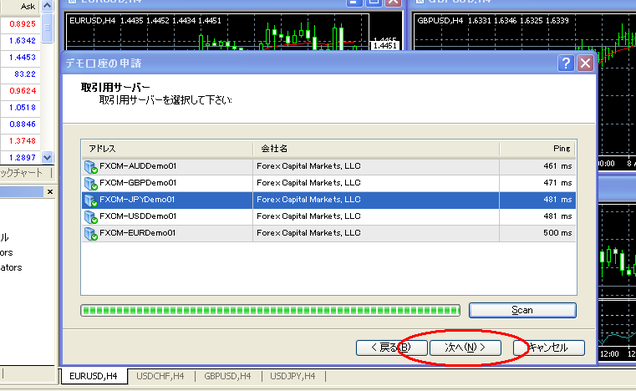Select company name in FXCM-USDDemo01 row

(x=308, y=217)
